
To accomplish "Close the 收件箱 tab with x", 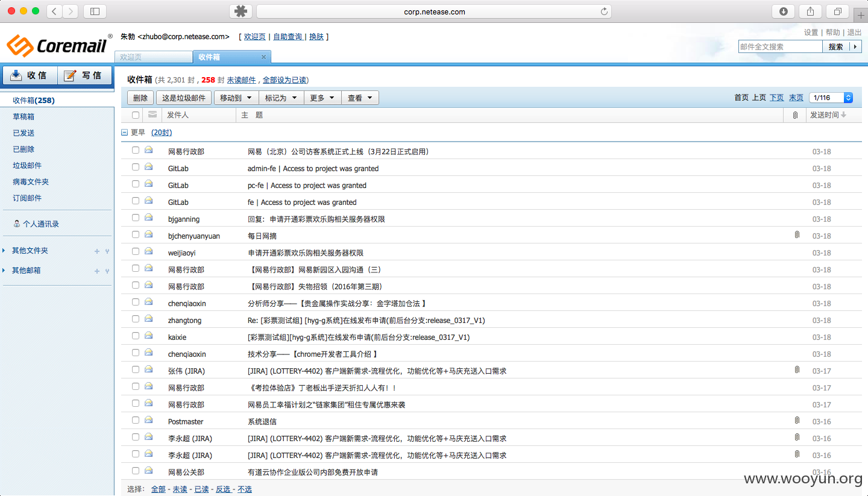I will tap(263, 57).
